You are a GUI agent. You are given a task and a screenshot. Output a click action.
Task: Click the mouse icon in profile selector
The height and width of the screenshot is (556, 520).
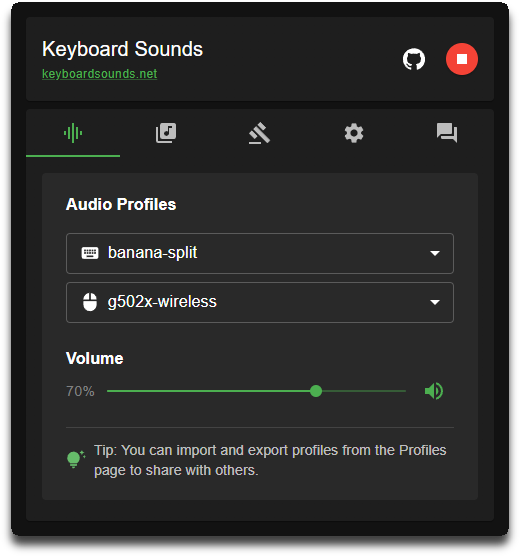[x=90, y=302]
